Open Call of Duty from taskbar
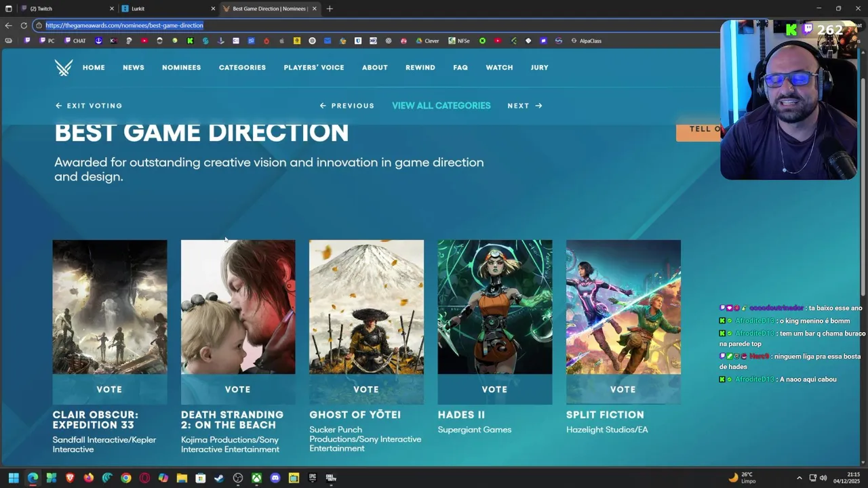The image size is (868, 488). (x=331, y=478)
